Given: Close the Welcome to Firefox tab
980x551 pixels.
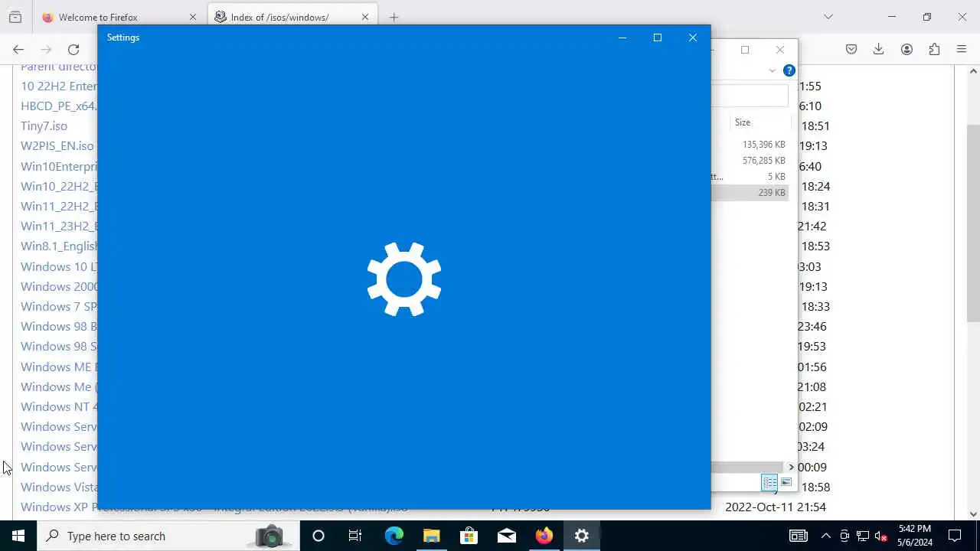Looking at the screenshot, I should click(x=193, y=17).
